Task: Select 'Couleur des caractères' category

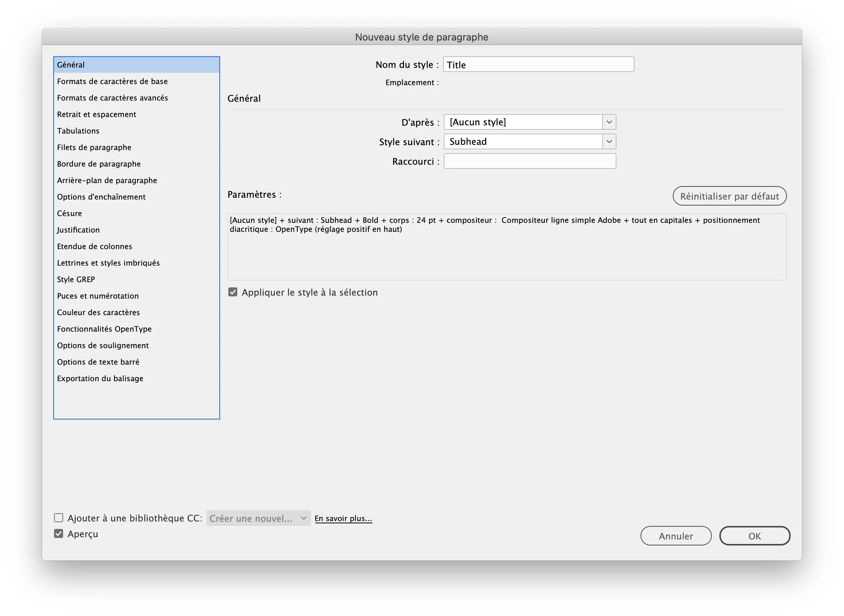Action: pyautogui.click(x=98, y=313)
